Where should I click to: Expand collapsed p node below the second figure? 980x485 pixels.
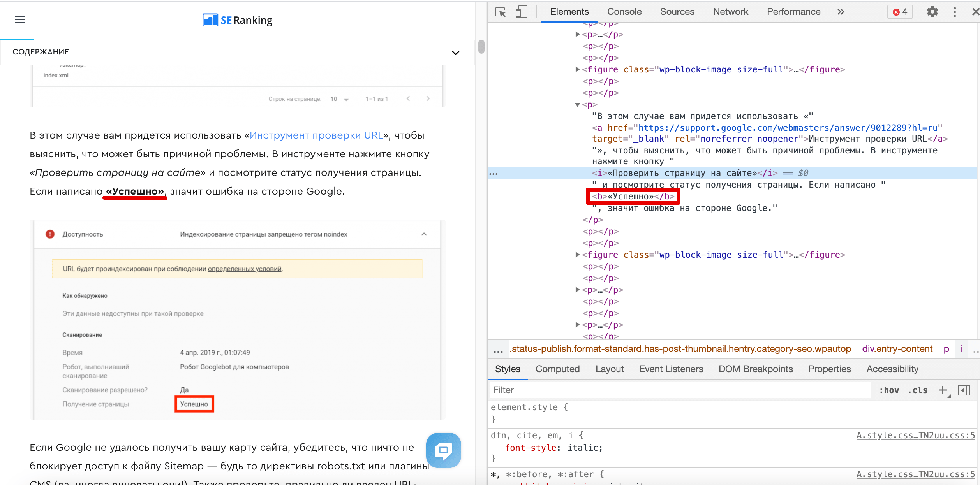click(577, 290)
